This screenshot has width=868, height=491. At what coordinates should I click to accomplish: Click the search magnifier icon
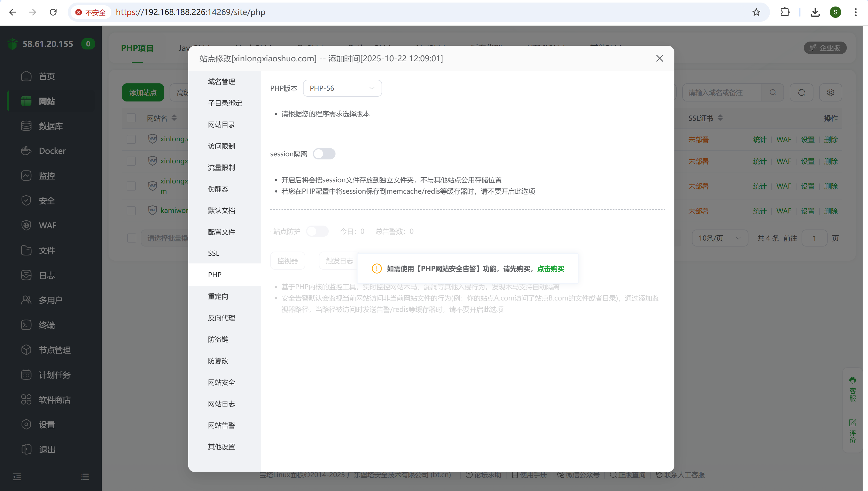click(x=772, y=92)
